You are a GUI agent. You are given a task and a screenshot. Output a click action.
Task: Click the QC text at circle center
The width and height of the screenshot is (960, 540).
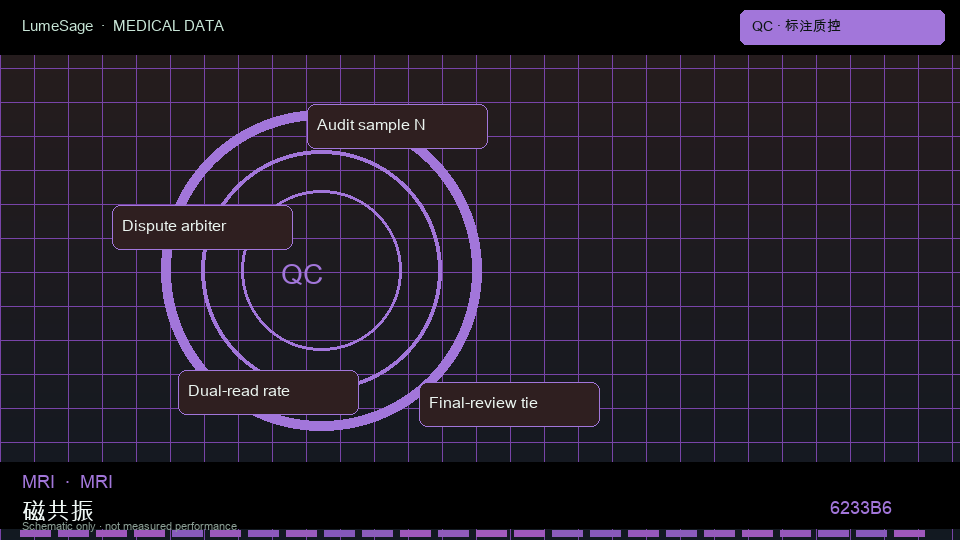302,274
